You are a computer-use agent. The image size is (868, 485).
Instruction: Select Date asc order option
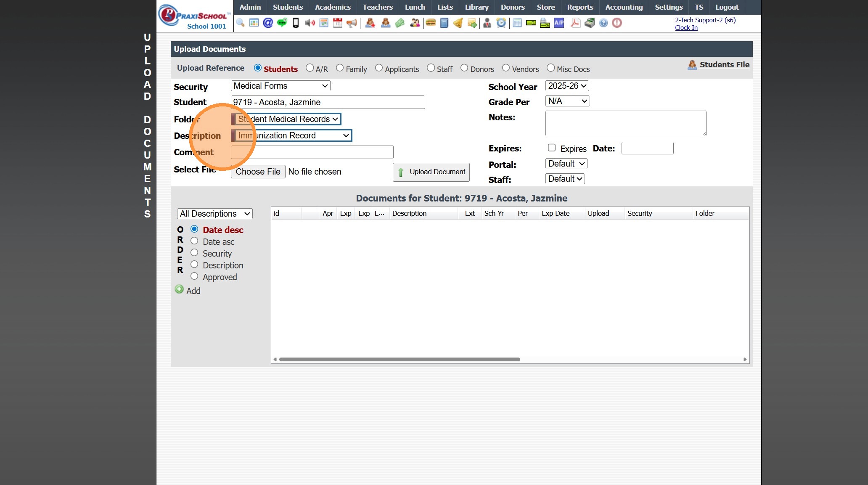194,241
